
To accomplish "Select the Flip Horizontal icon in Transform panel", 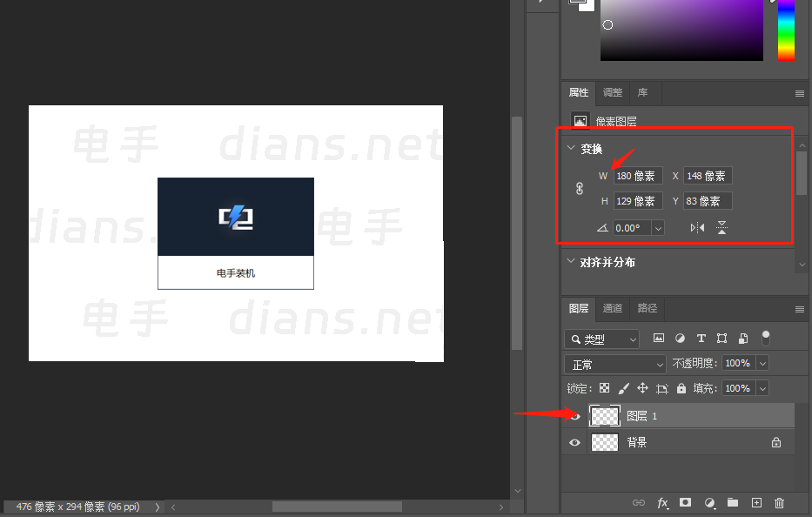I will [697, 227].
